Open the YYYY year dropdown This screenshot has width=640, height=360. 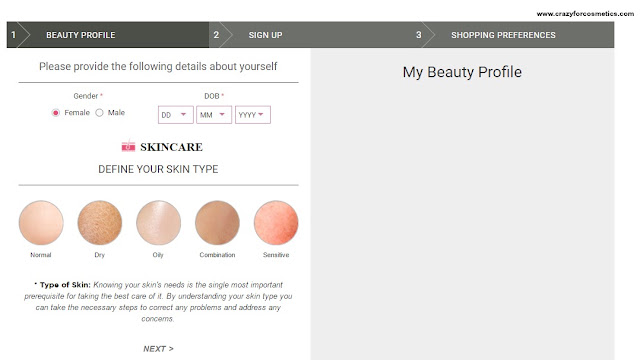pyautogui.click(x=253, y=115)
